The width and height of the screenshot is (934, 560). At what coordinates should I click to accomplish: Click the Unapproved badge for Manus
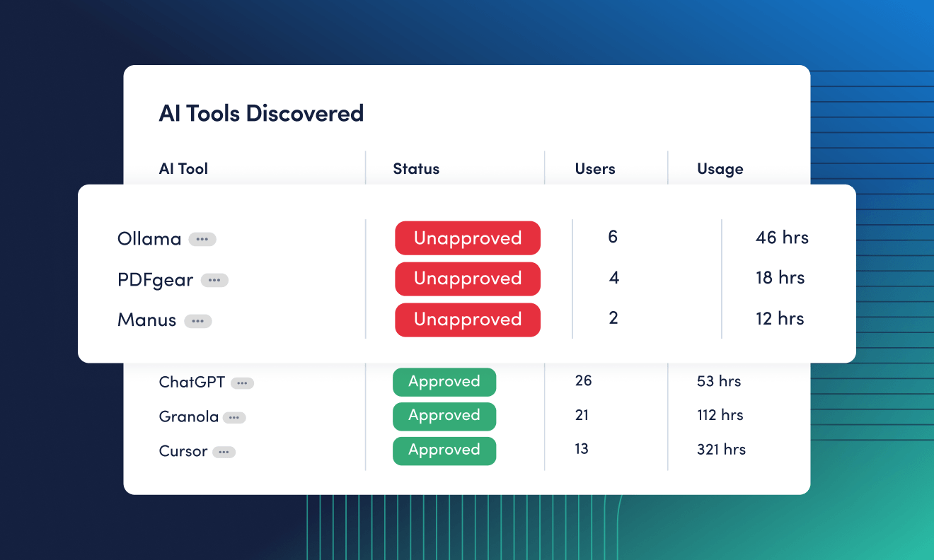pos(468,320)
